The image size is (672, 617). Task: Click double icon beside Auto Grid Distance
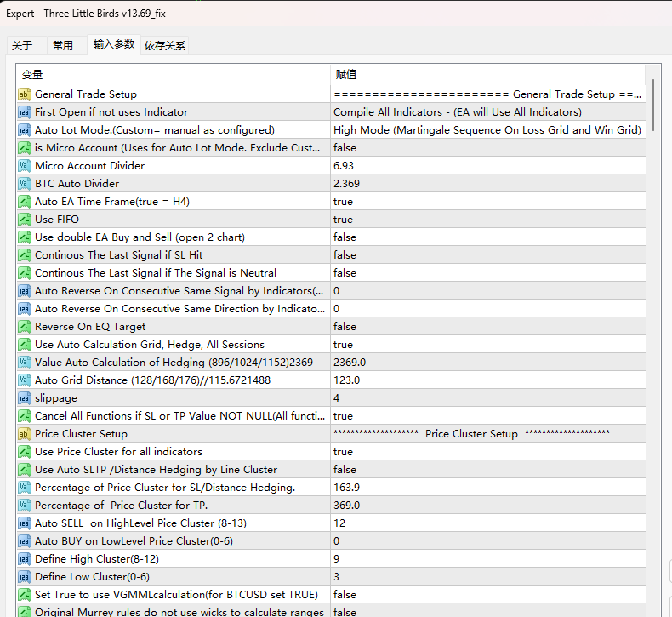coord(25,380)
